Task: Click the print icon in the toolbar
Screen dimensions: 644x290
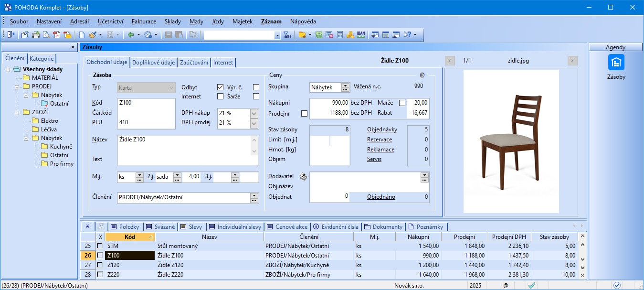Action: (36, 35)
